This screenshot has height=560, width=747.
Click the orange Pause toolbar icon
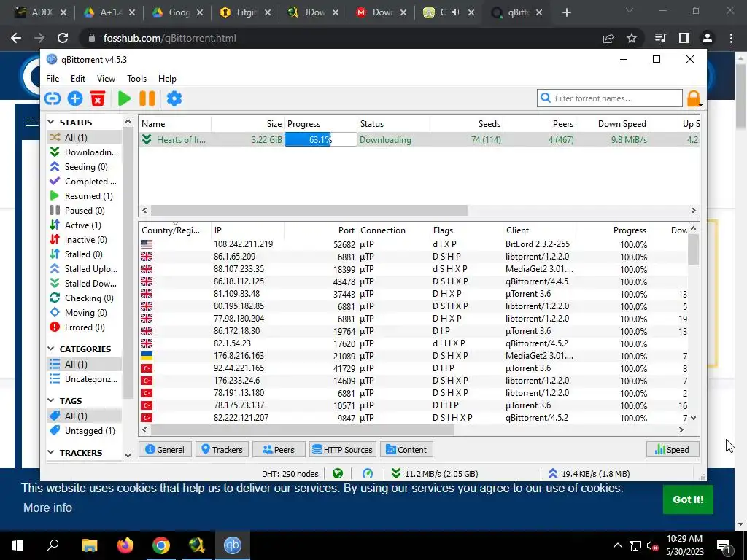(147, 98)
